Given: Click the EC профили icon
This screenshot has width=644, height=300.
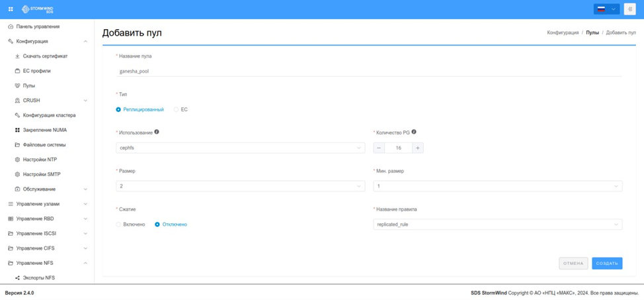Looking at the screenshot, I should point(17,72).
